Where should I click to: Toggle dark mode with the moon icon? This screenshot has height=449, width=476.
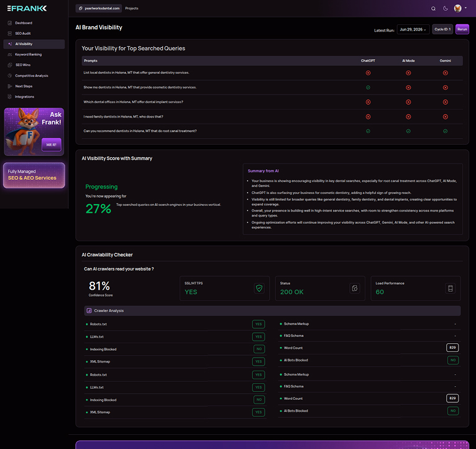point(446,9)
